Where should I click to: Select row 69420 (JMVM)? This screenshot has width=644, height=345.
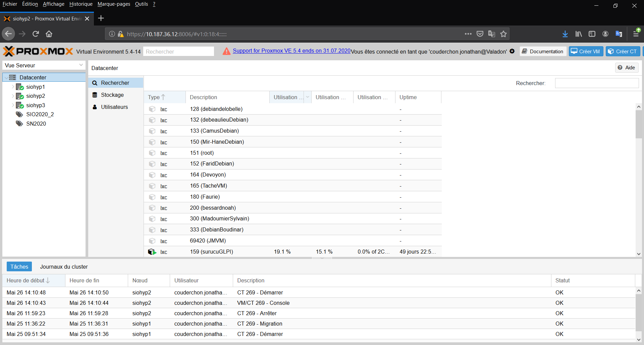click(x=292, y=241)
